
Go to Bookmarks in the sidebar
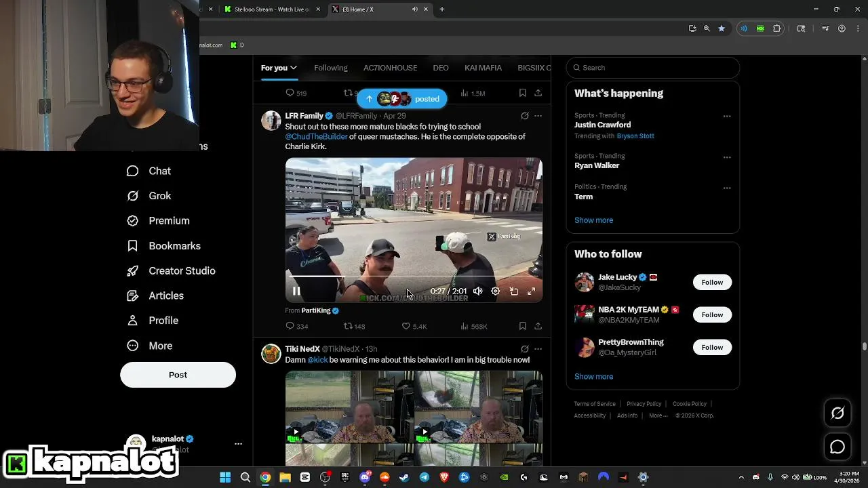[163, 246]
